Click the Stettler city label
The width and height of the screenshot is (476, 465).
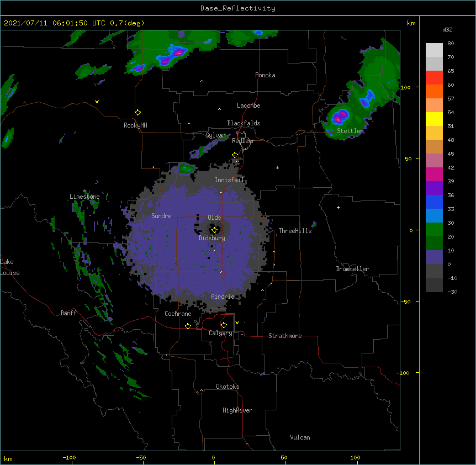click(x=350, y=131)
